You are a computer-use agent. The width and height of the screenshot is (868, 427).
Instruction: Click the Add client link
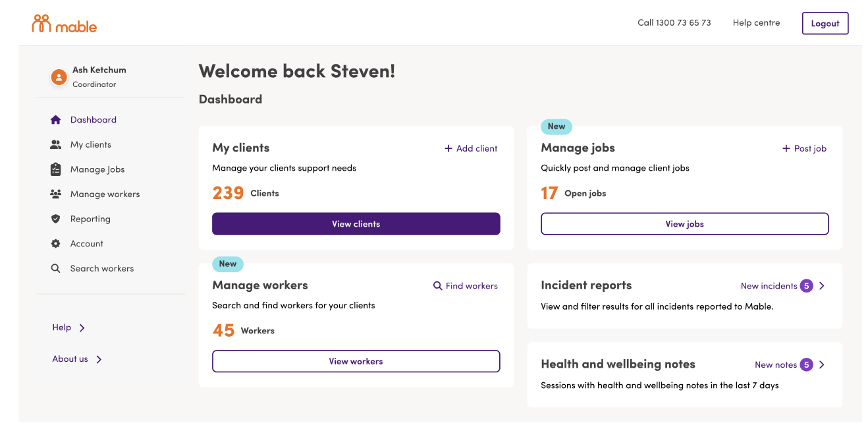[x=471, y=148]
